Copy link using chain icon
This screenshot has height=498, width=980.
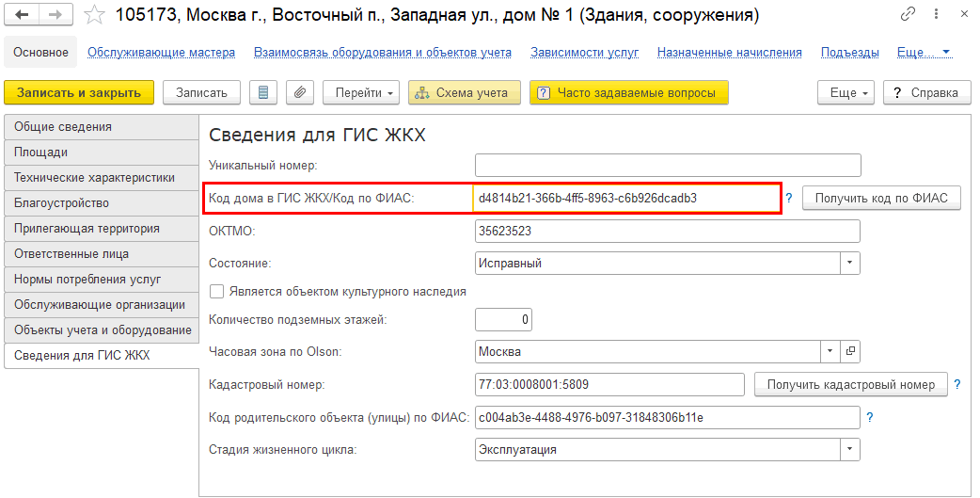[x=908, y=15]
